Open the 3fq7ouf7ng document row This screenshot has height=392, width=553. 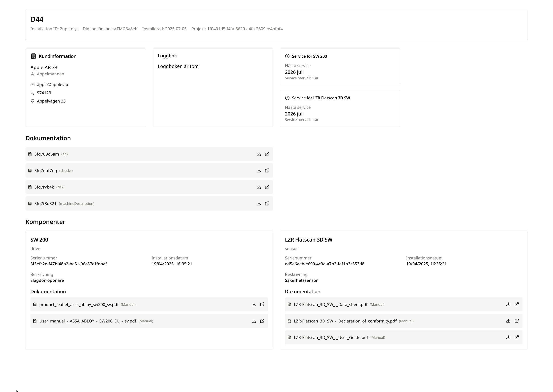(149, 170)
